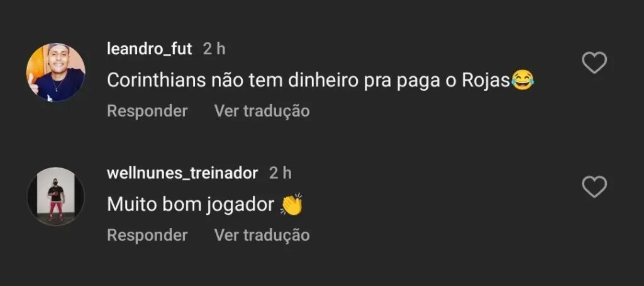Click the '2 h' timestamp beside leandro_fut
This screenshot has height=286, width=644.
click(x=214, y=50)
